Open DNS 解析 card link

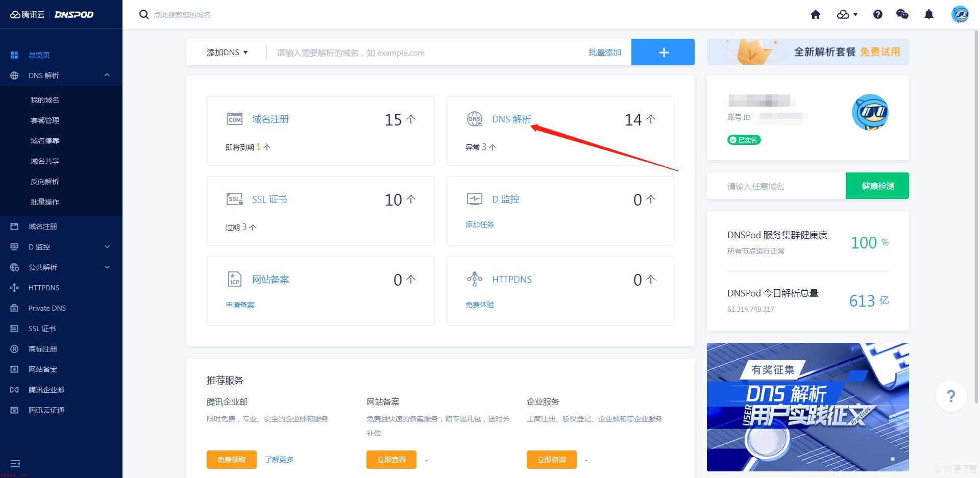(x=511, y=119)
